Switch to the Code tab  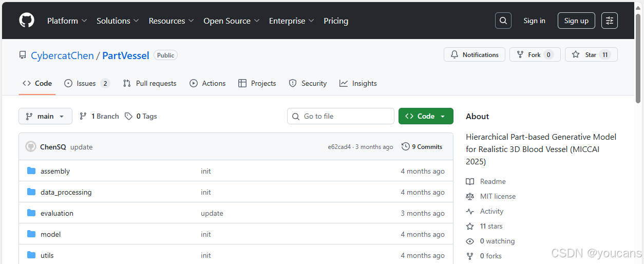[x=37, y=83]
